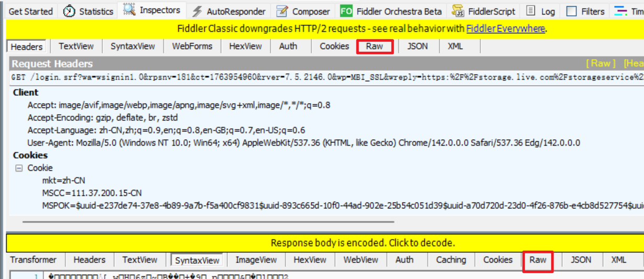
Task: Select the User-Agent header line
Action: click(x=303, y=143)
